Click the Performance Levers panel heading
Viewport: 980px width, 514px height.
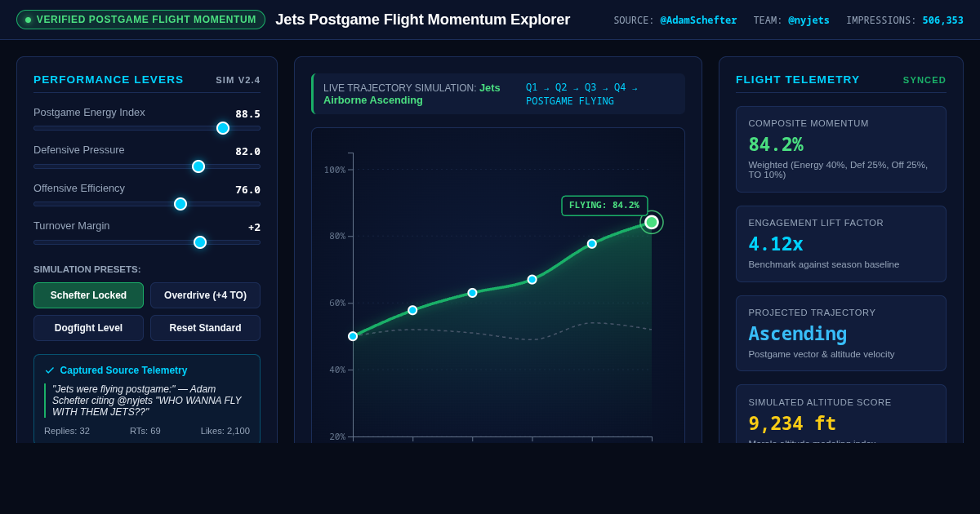point(109,79)
